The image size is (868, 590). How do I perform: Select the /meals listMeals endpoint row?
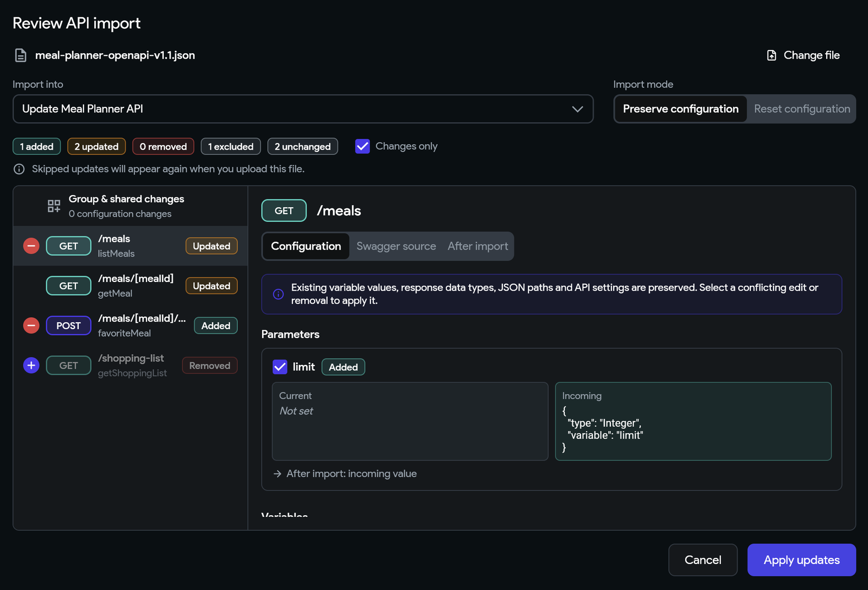(130, 246)
